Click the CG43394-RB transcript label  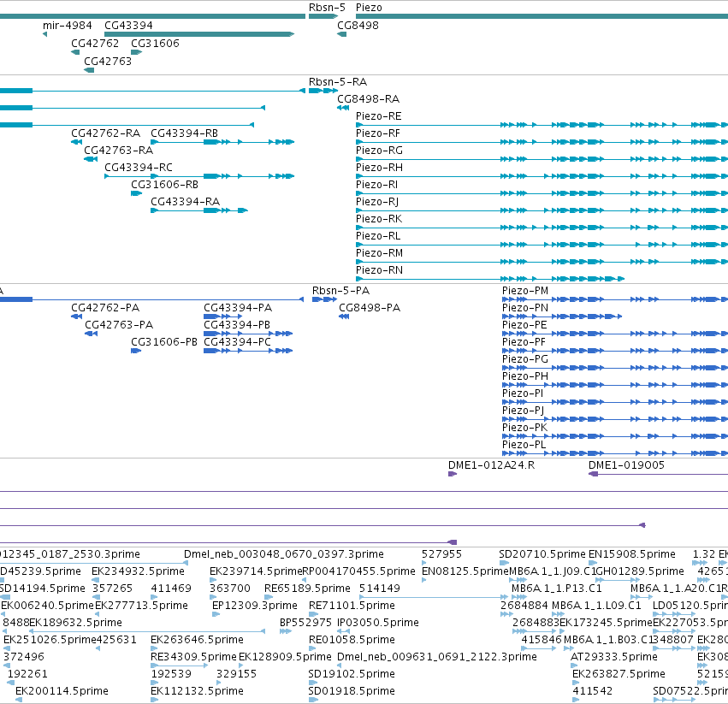[x=184, y=133]
